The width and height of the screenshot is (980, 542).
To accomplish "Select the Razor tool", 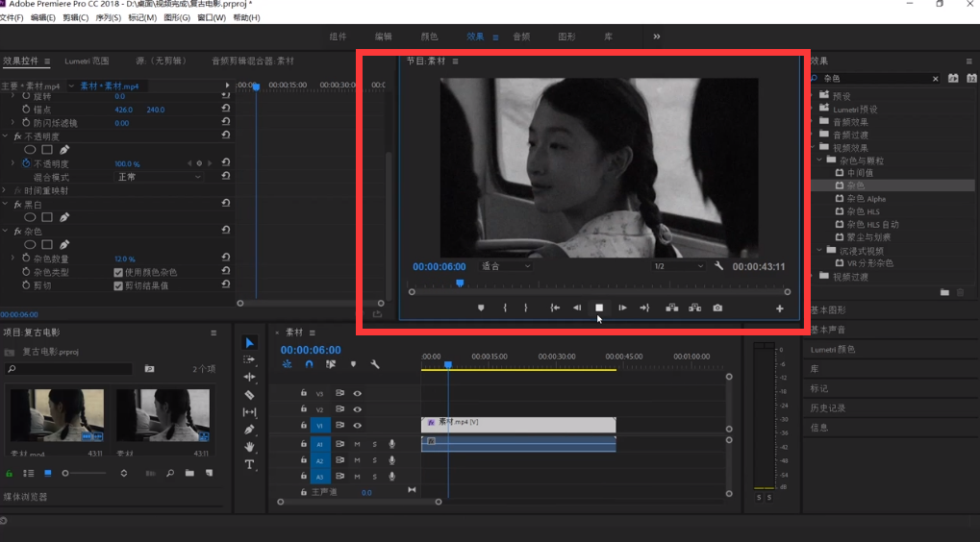I will (249, 395).
